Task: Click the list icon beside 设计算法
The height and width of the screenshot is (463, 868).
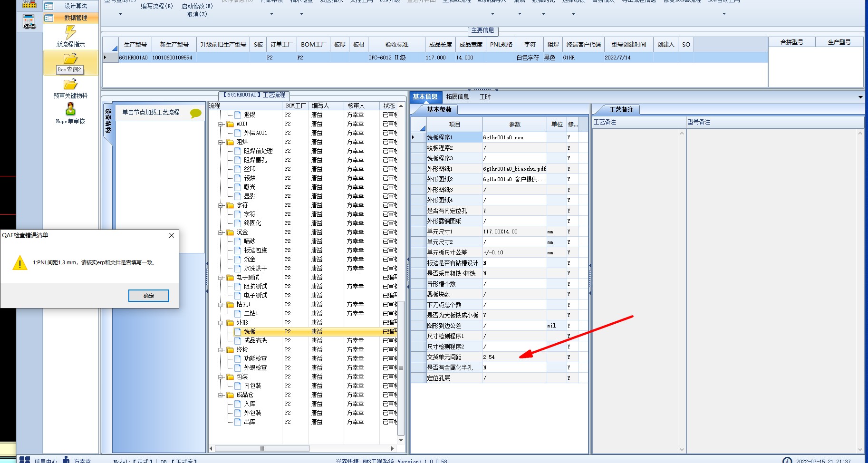Action: coord(49,6)
